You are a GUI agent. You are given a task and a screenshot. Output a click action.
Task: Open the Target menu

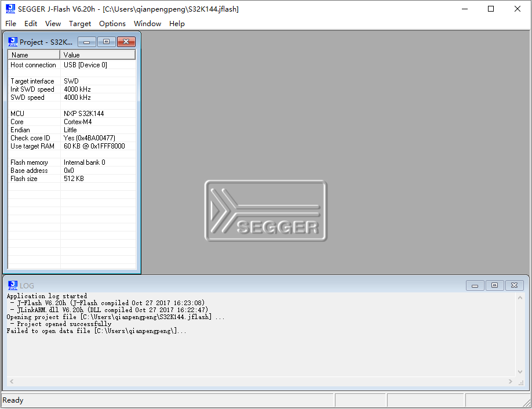pos(80,24)
